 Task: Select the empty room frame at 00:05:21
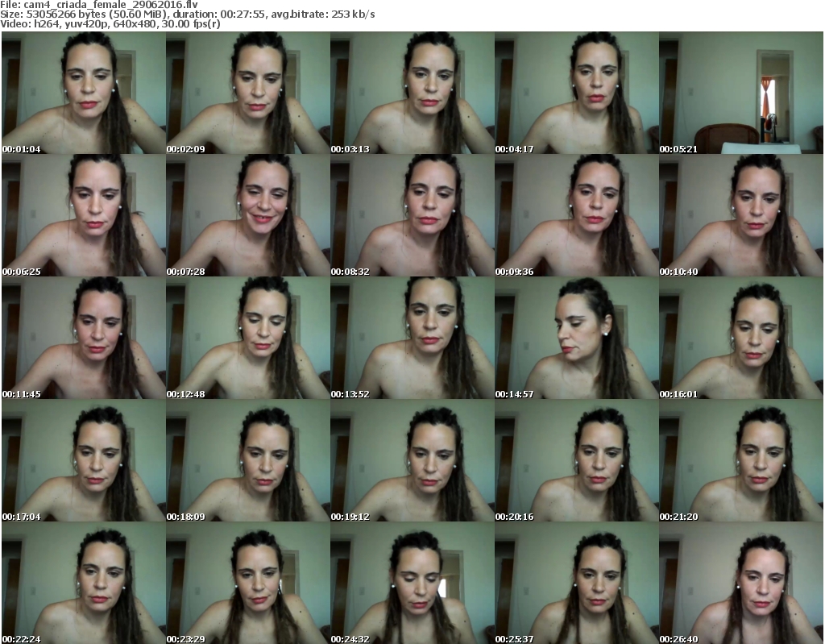(741, 93)
